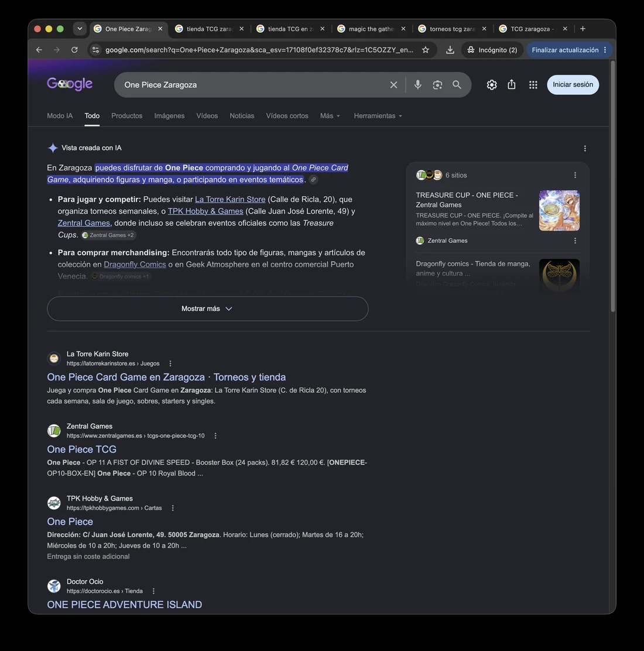Submit search with magnifier icon

(x=457, y=85)
